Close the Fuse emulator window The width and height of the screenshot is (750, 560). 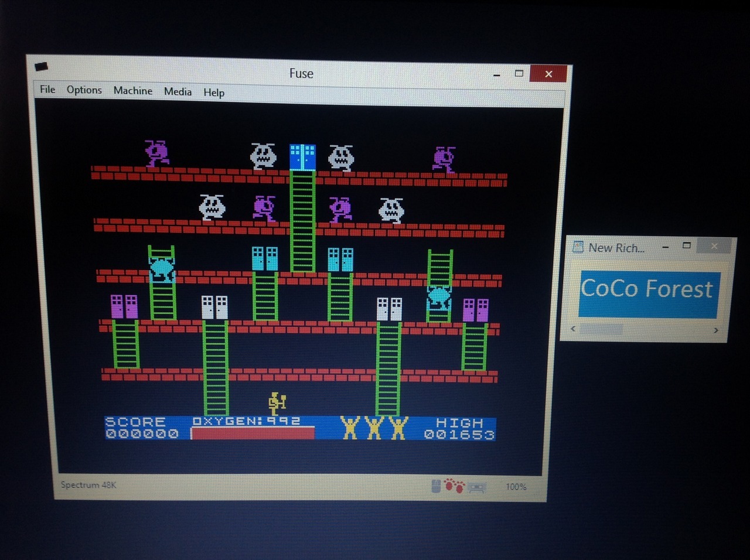point(548,74)
